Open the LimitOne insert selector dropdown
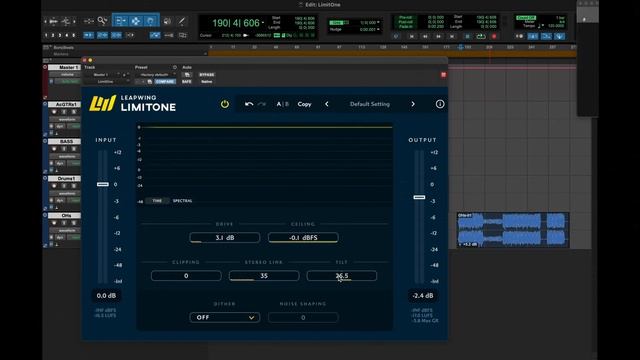Viewport: 640px width, 360px height. (x=107, y=82)
